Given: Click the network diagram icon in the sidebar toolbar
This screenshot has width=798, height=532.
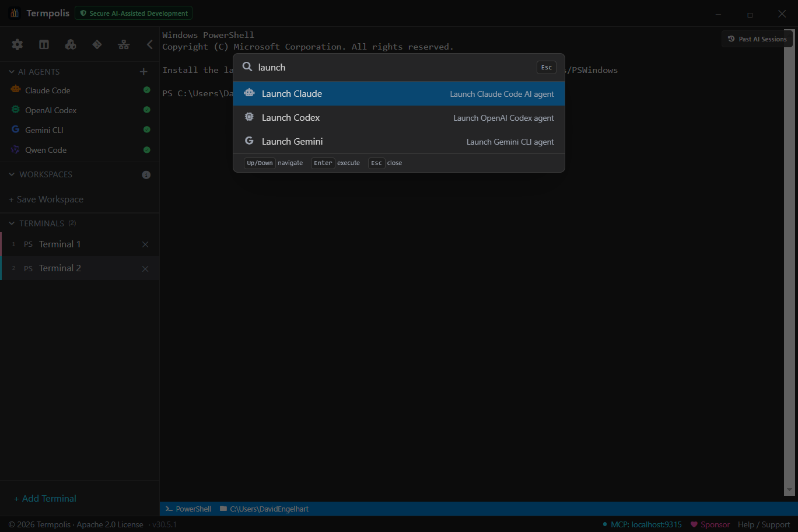Looking at the screenshot, I should coord(124,44).
